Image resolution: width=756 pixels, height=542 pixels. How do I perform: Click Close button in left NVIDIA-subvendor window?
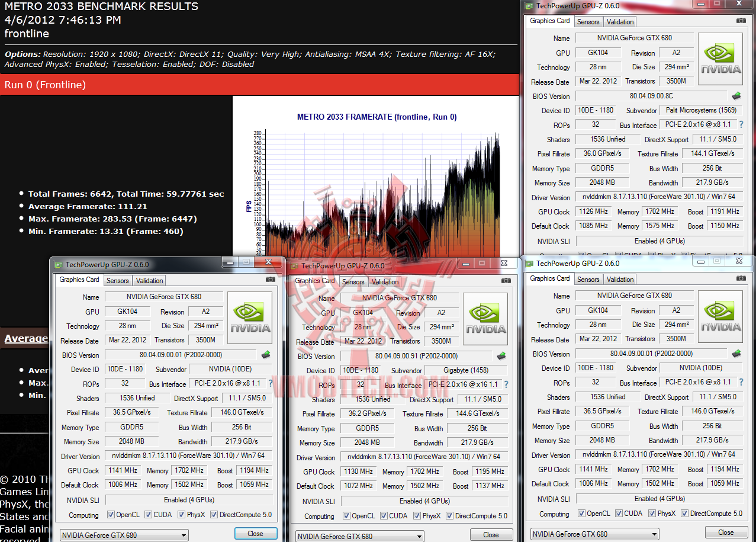(x=256, y=534)
